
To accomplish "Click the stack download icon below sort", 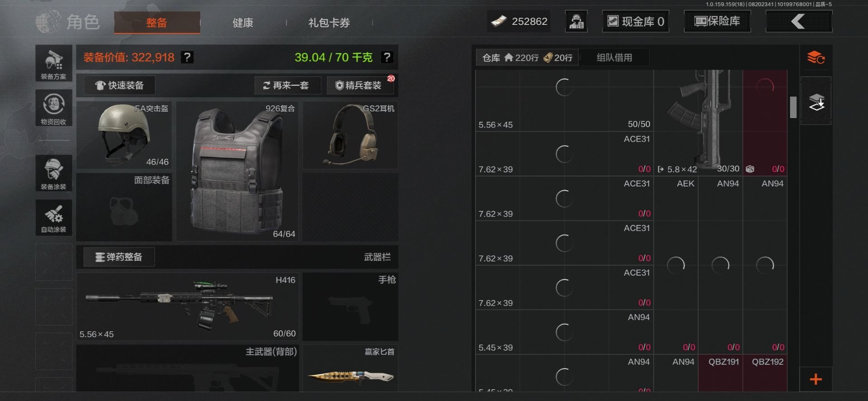I will 816,101.
